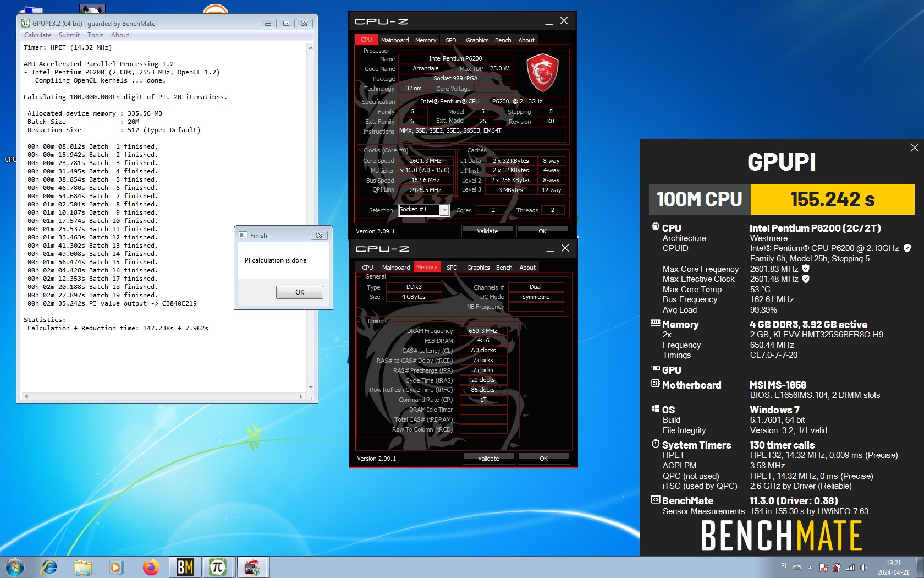This screenshot has width=924, height=578.
Task: Click icon beside BenchMate 11.3.0 row
Action: pyautogui.click(x=656, y=500)
